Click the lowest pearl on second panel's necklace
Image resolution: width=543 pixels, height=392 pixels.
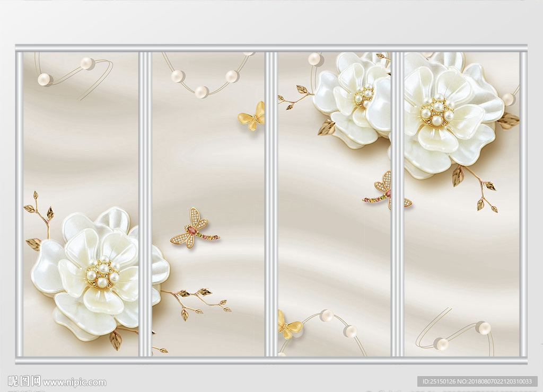pyautogui.click(x=201, y=92)
